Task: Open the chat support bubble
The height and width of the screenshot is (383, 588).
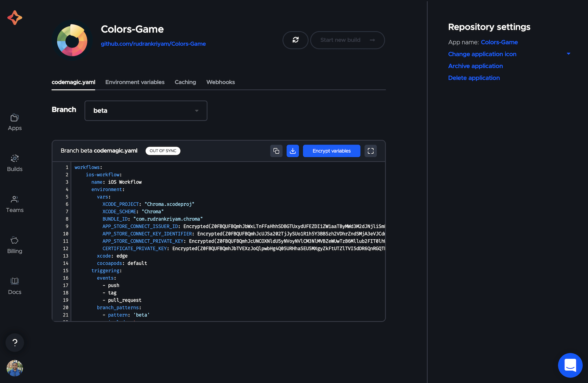Action: [x=570, y=365]
